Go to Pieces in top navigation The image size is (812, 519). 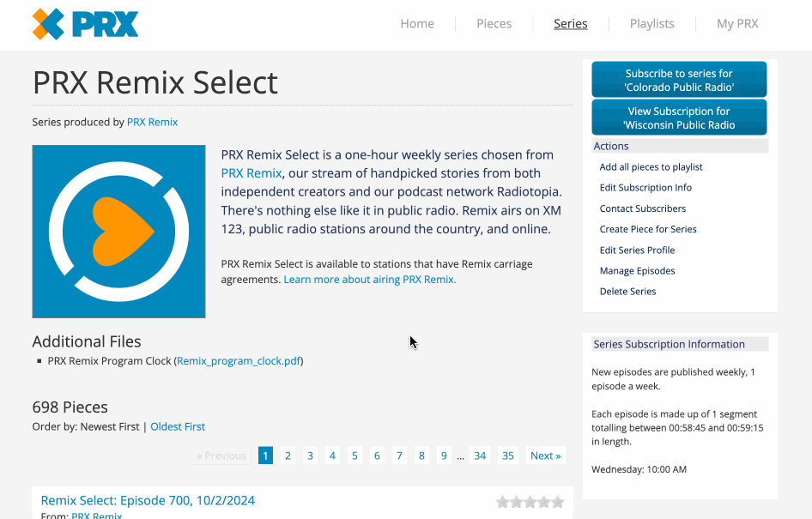[x=494, y=24]
